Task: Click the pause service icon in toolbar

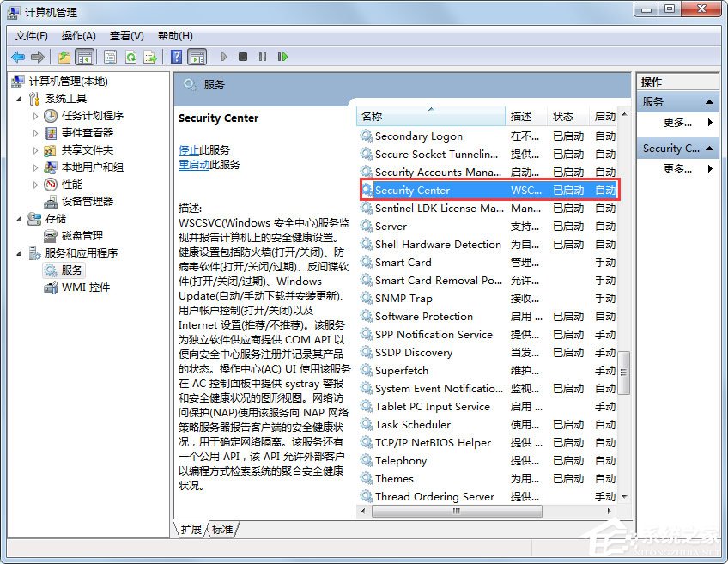Action: (x=262, y=57)
